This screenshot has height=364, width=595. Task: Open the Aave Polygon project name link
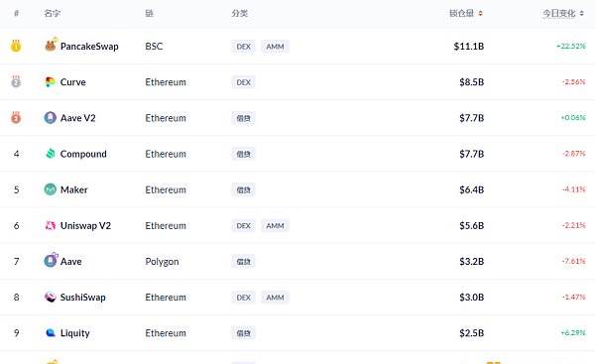(71, 261)
